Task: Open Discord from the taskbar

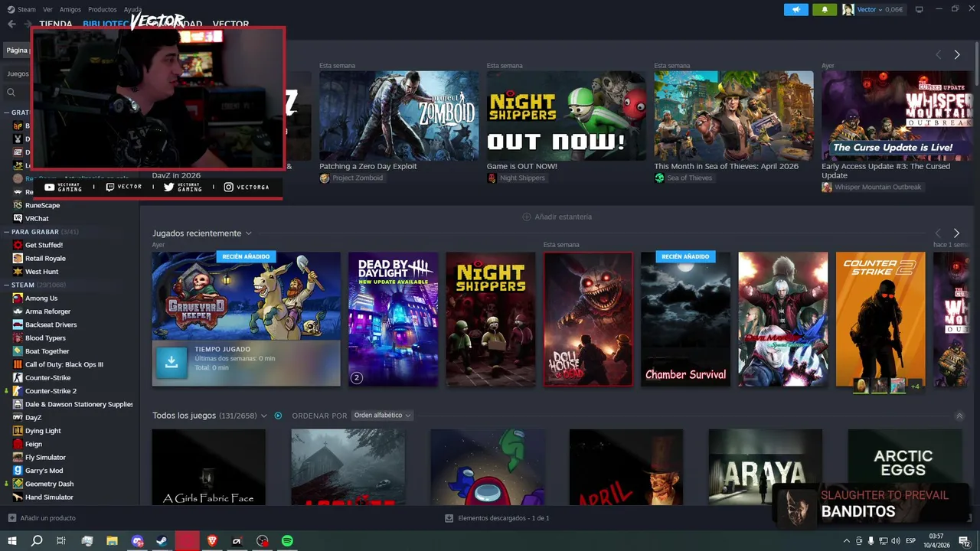Action: tap(137, 541)
